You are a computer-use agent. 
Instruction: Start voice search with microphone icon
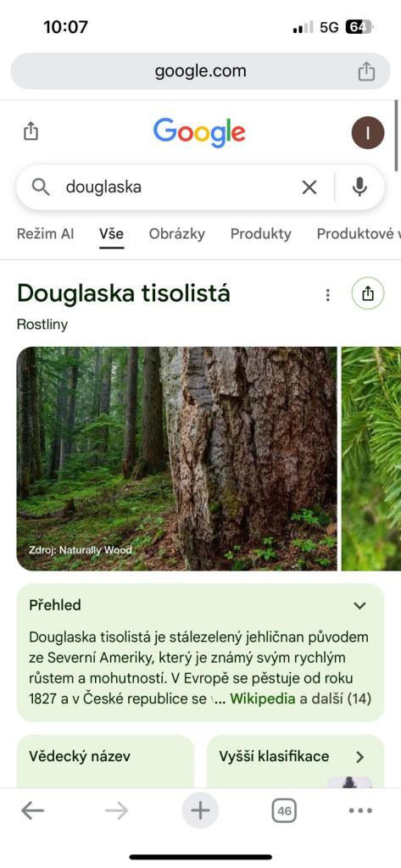pos(359,187)
